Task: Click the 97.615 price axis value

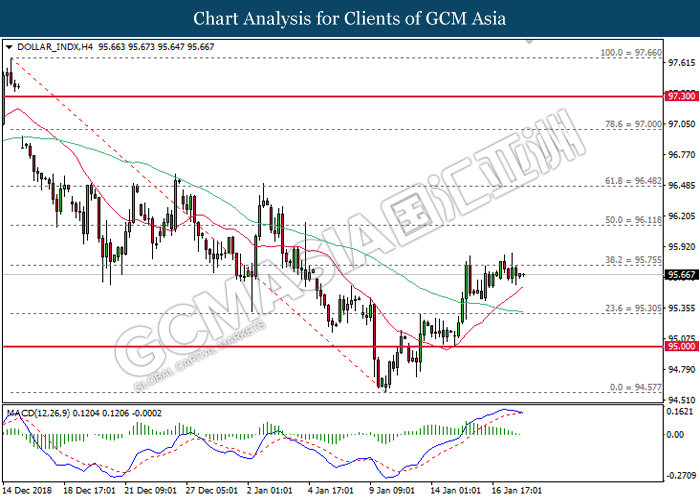Action: [x=681, y=63]
